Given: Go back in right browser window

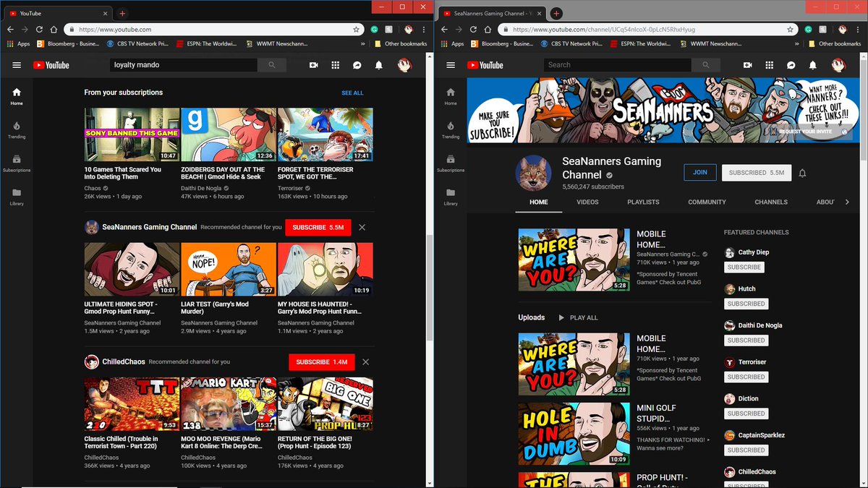Looking at the screenshot, I should click(x=444, y=30).
